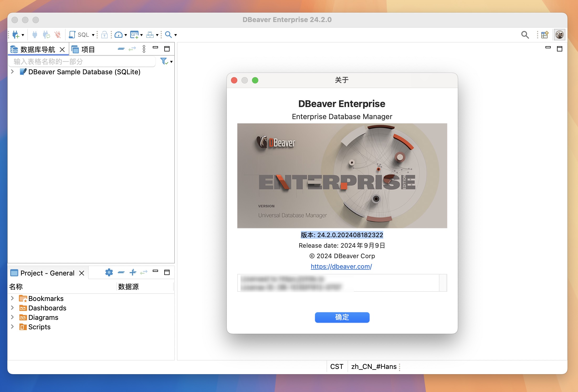The height and width of the screenshot is (392, 578).
Task: Click the blue toolbar search magnifier
Action: coord(168,35)
